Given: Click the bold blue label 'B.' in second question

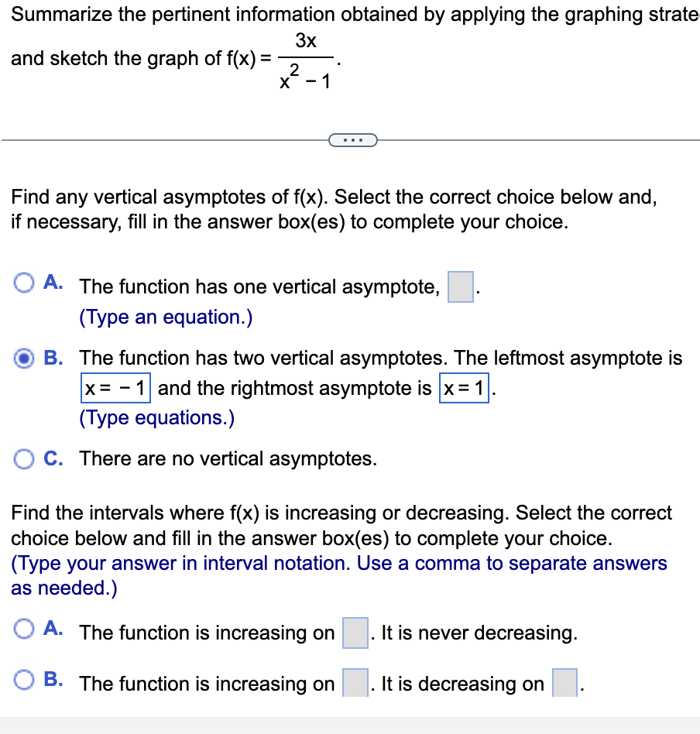Looking at the screenshot, I should [52, 679].
